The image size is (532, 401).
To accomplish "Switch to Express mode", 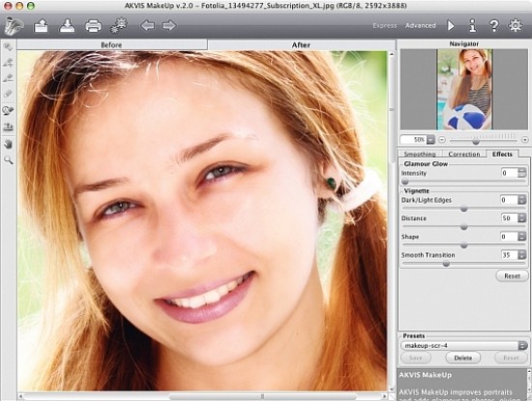I will [385, 26].
